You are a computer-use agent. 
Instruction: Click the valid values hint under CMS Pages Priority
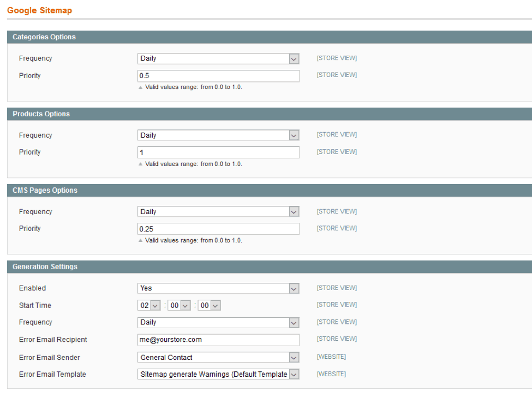pyautogui.click(x=193, y=240)
